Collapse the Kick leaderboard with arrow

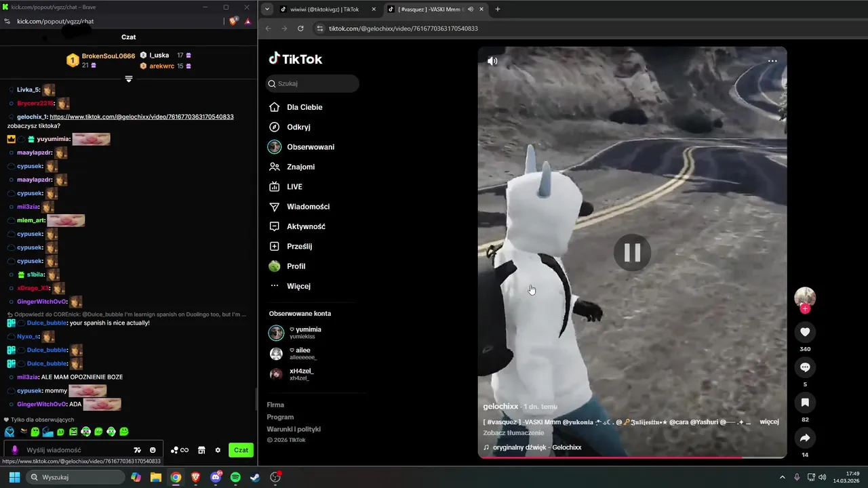coord(129,79)
